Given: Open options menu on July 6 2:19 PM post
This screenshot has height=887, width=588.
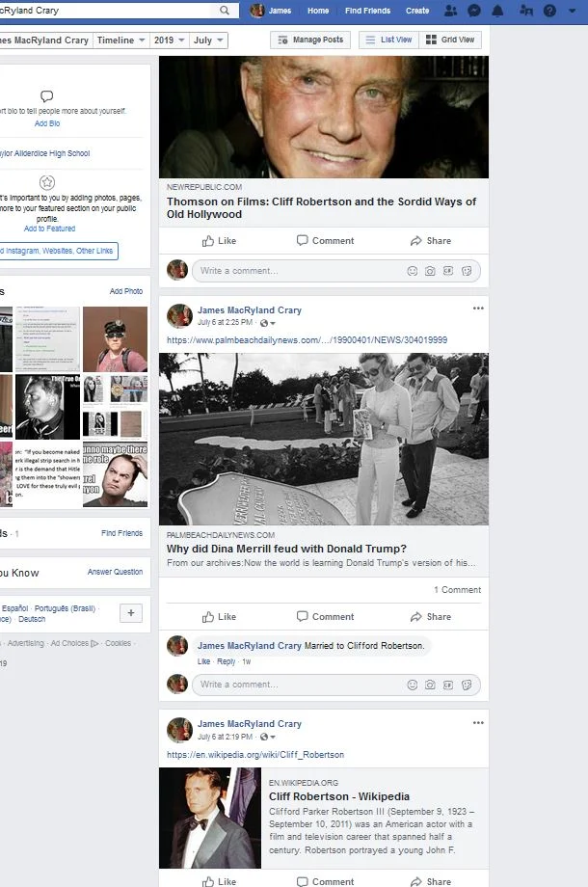Looking at the screenshot, I should tap(478, 723).
